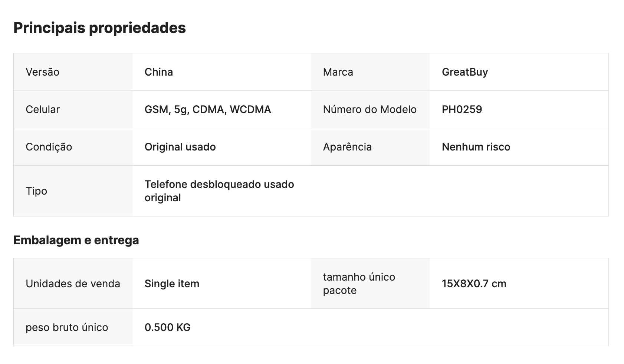624x364 pixels.
Task: Click the PH0259 model number
Action: [x=462, y=109]
